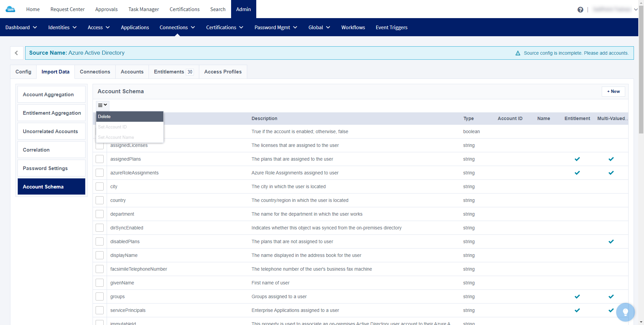Open the user account dropdown arrow
This screenshot has height=325, width=644.
(x=636, y=10)
